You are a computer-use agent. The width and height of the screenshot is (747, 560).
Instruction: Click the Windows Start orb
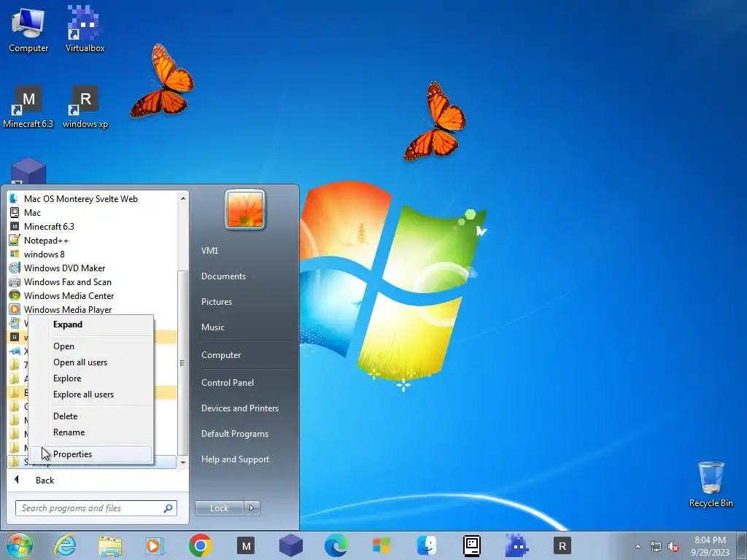(20, 545)
